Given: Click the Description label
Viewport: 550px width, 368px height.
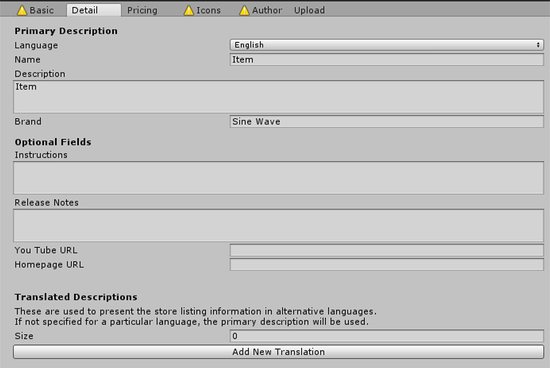Looking at the screenshot, I should click(x=40, y=74).
